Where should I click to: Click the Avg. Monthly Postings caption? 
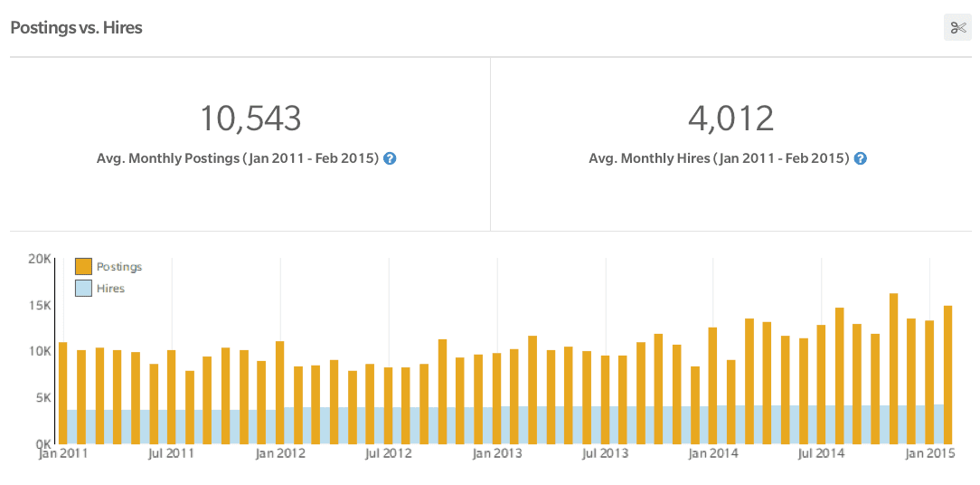click(238, 159)
